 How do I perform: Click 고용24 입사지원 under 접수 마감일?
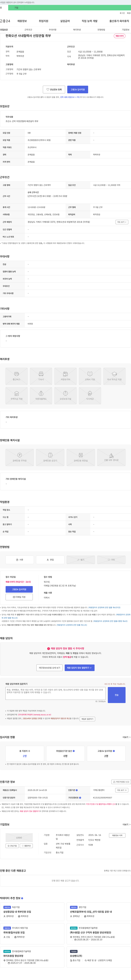coord(19,589)
